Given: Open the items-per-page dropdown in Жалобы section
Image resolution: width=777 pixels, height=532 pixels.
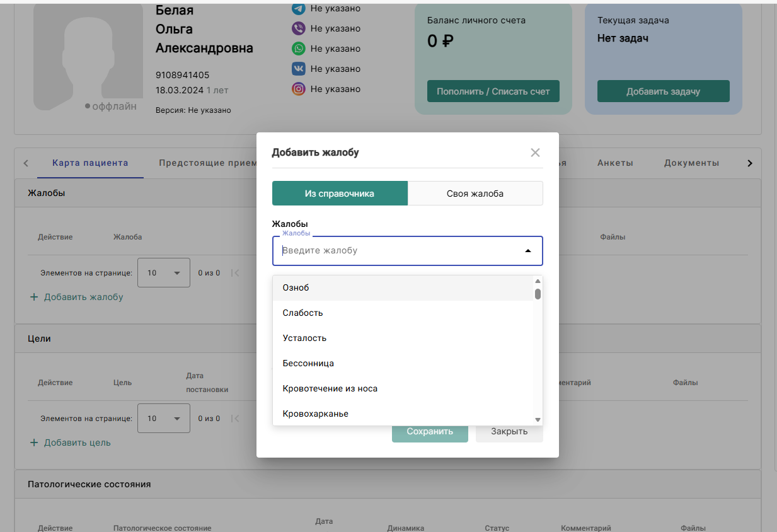Looking at the screenshot, I should [164, 272].
